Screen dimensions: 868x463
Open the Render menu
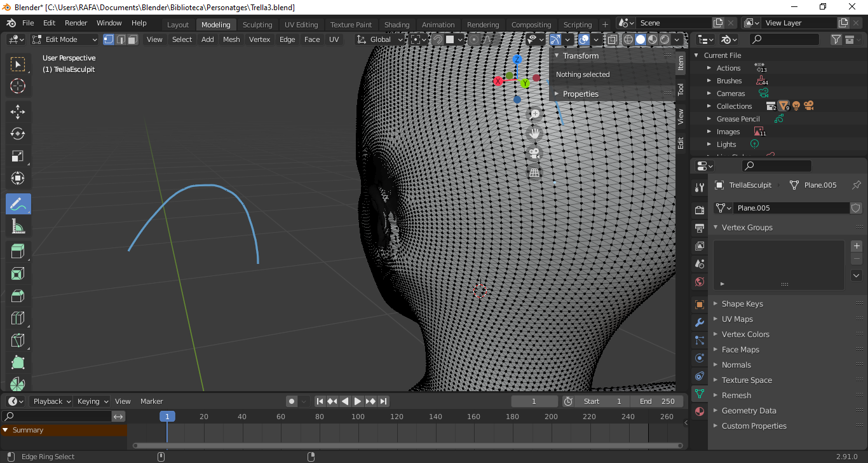76,23
